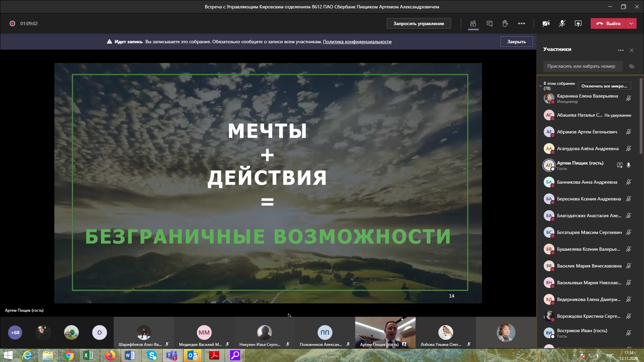Toggle the camera on

[x=546, y=23]
